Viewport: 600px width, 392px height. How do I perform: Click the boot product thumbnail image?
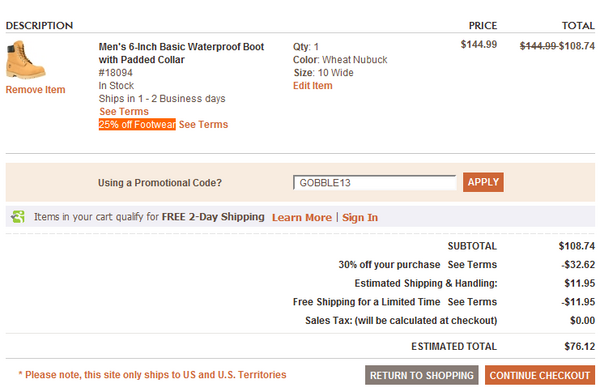[x=26, y=60]
